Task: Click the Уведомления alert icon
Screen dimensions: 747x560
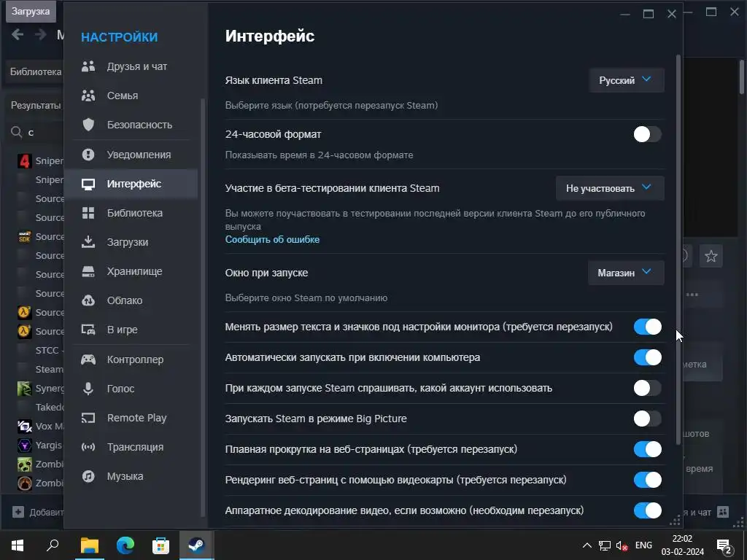Action: [x=88, y=155]
